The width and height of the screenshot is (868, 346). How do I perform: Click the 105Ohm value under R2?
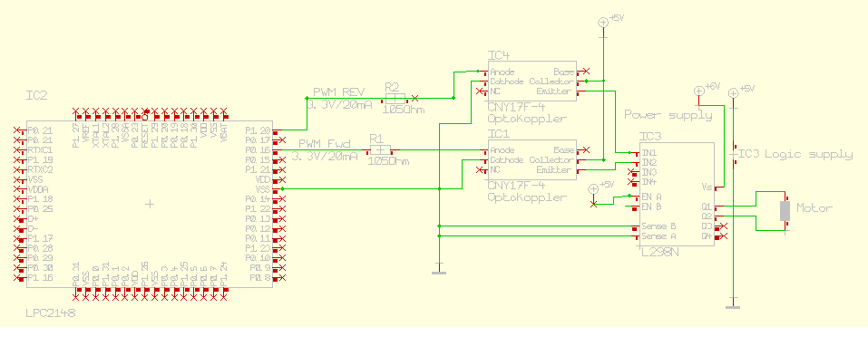pyautogui.click(x=404, y=110)
